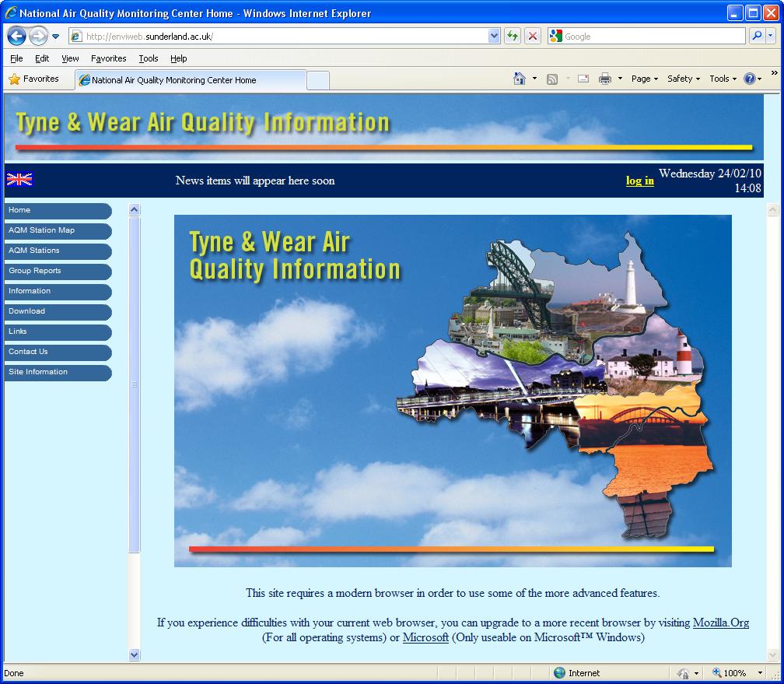Click the Read Mail envelope icon
This screenshot has width=784, height=684.
tap(583, 79)
